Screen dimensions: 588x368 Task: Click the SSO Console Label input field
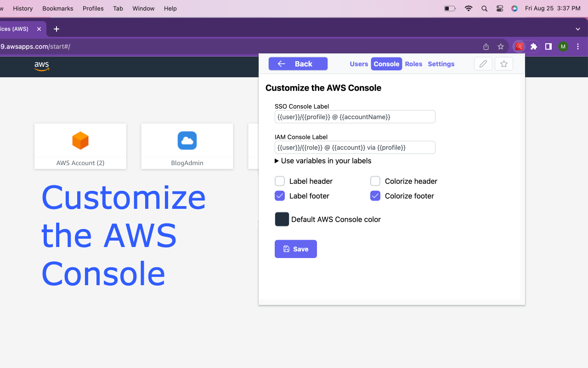(x=355, y=117)
